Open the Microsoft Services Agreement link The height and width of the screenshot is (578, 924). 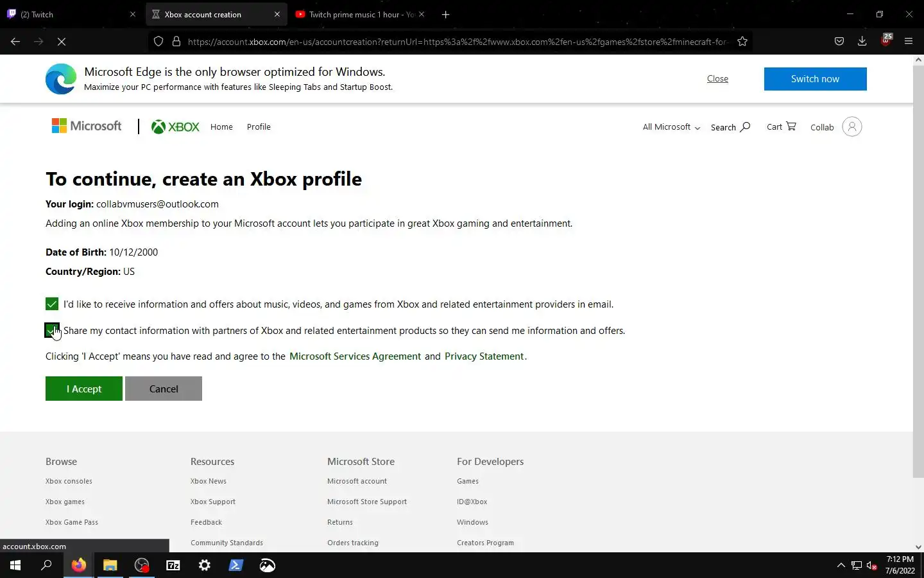tap(355, 356)
